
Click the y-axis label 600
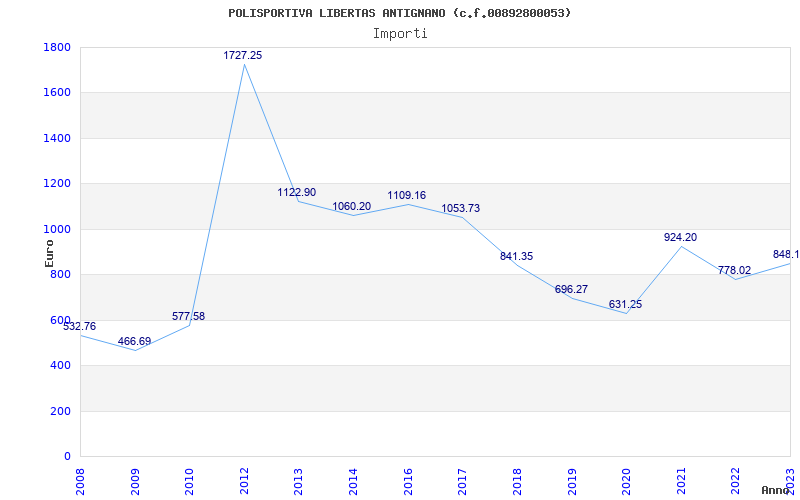[61, 320]
